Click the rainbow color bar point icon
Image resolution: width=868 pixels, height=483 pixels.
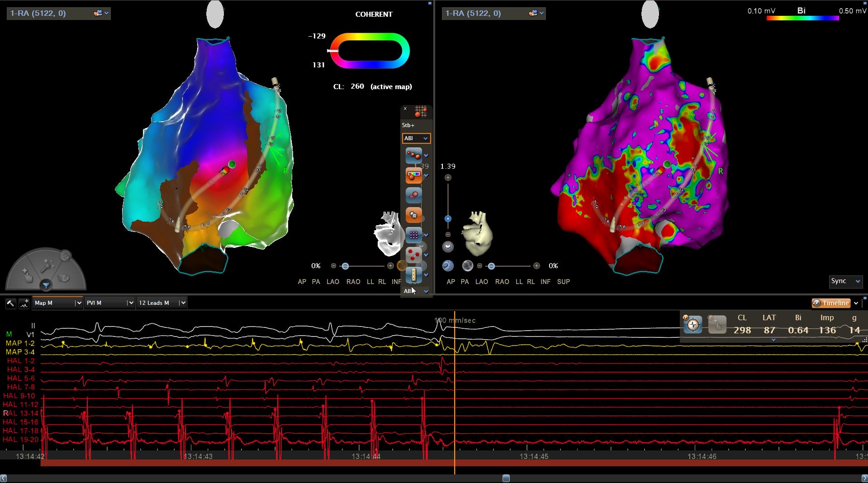pyautogui.click(x=413, y=175)
